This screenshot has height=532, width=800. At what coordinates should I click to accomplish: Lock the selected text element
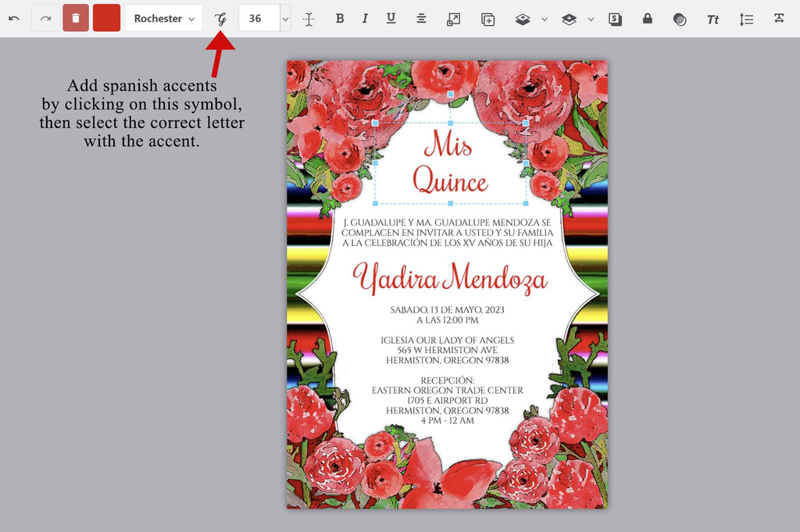[647, 17]
